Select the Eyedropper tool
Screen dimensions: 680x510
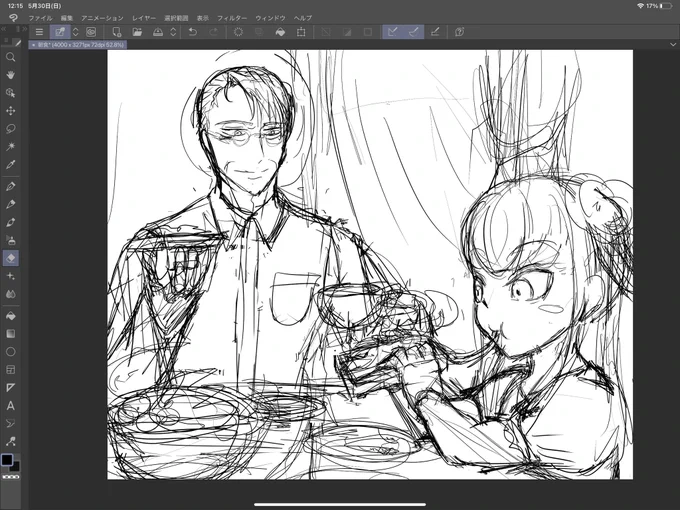(x=10, y=164)
